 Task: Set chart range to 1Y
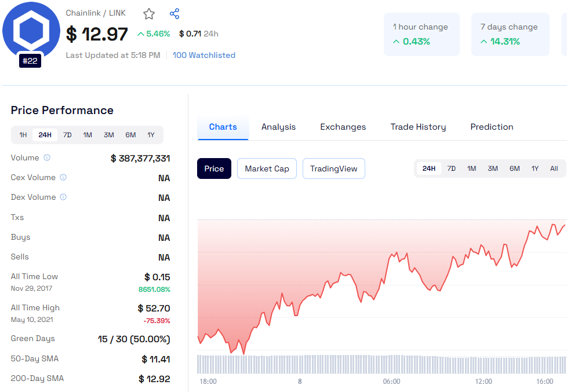pyautogui.click(x=535, y=168)
